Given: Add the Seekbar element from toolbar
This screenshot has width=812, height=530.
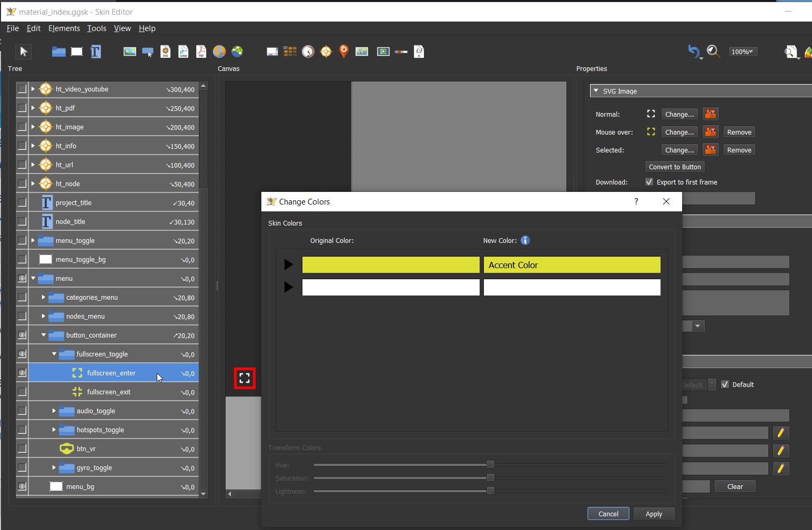Looking at the screenshot, I should coord(401,52).
